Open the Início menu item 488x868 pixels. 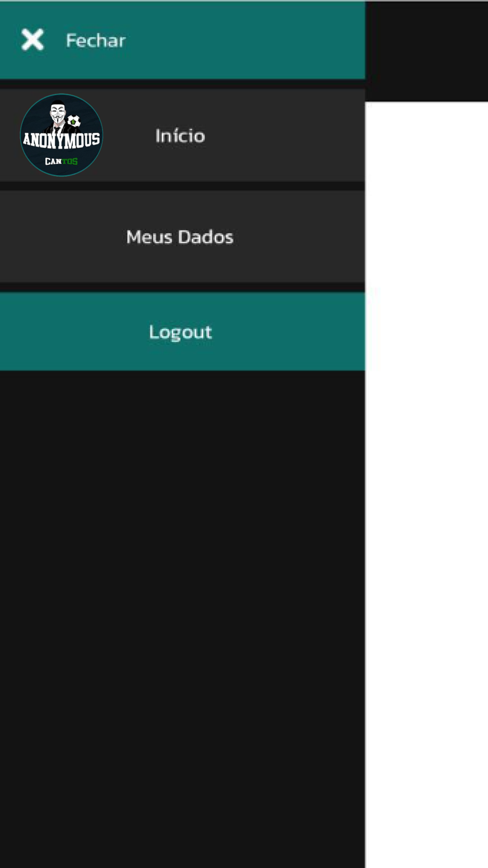183,135
